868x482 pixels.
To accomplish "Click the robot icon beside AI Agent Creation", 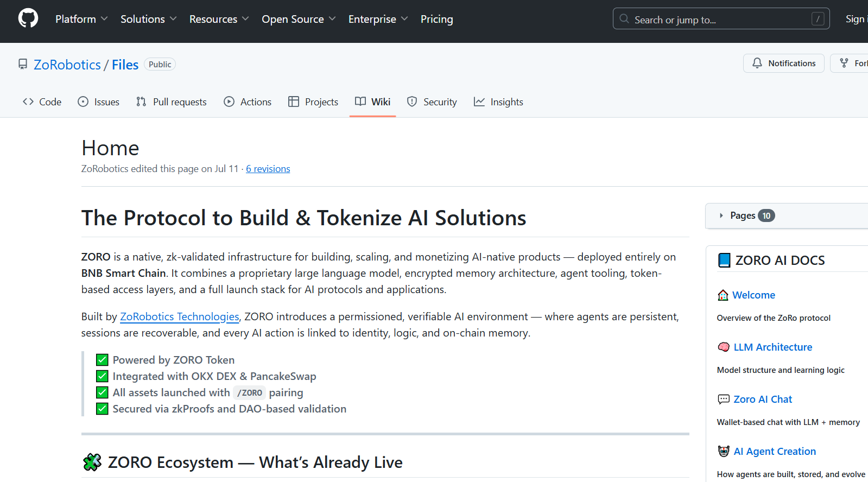I will click(x=724, y=452).
